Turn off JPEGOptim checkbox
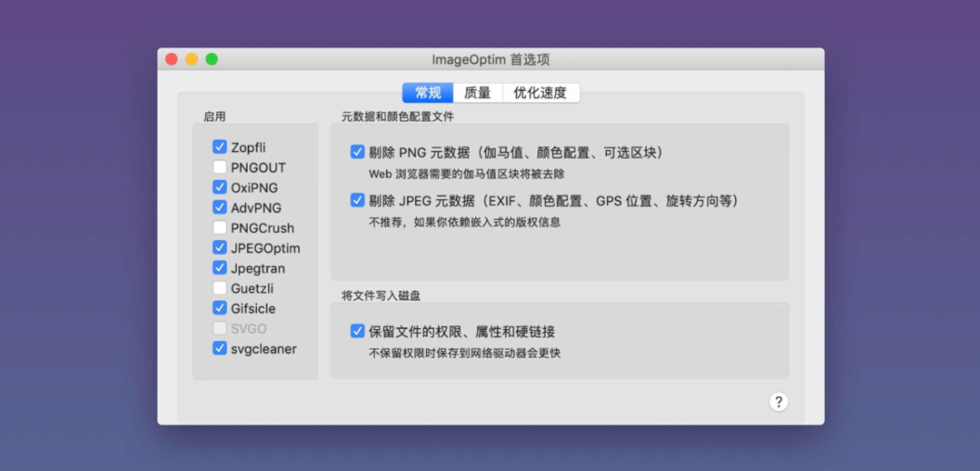 click(x=220, y=248)
